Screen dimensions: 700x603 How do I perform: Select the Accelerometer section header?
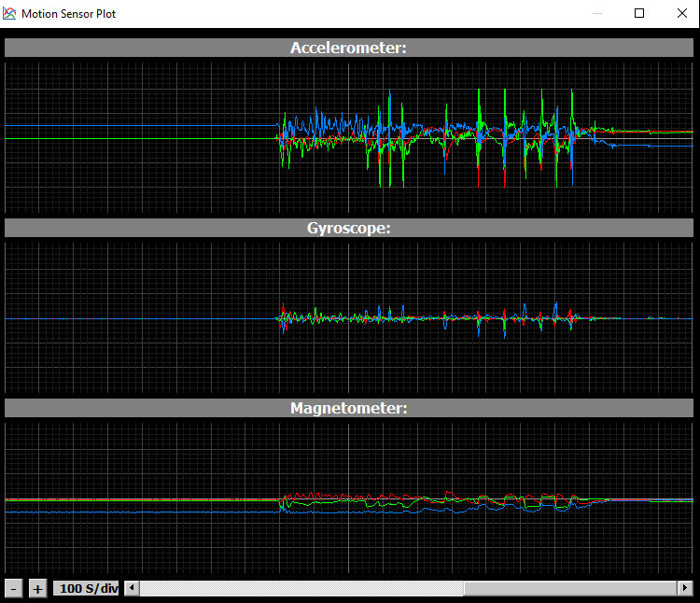click(x=349, y=49)
